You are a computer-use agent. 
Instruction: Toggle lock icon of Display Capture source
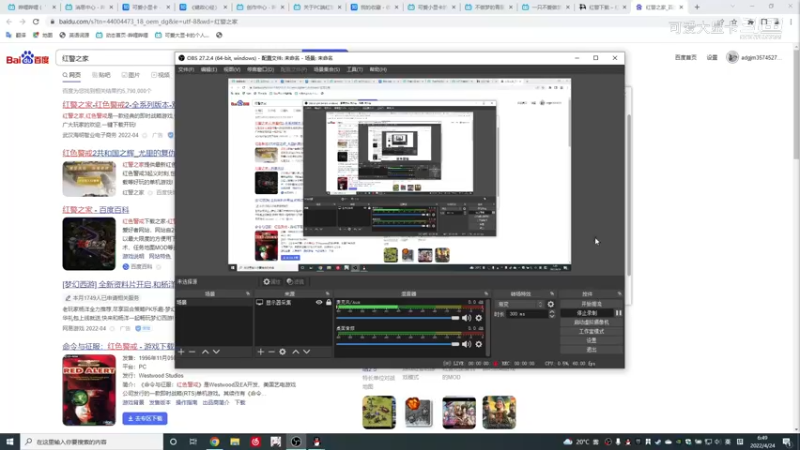point(329,303)
